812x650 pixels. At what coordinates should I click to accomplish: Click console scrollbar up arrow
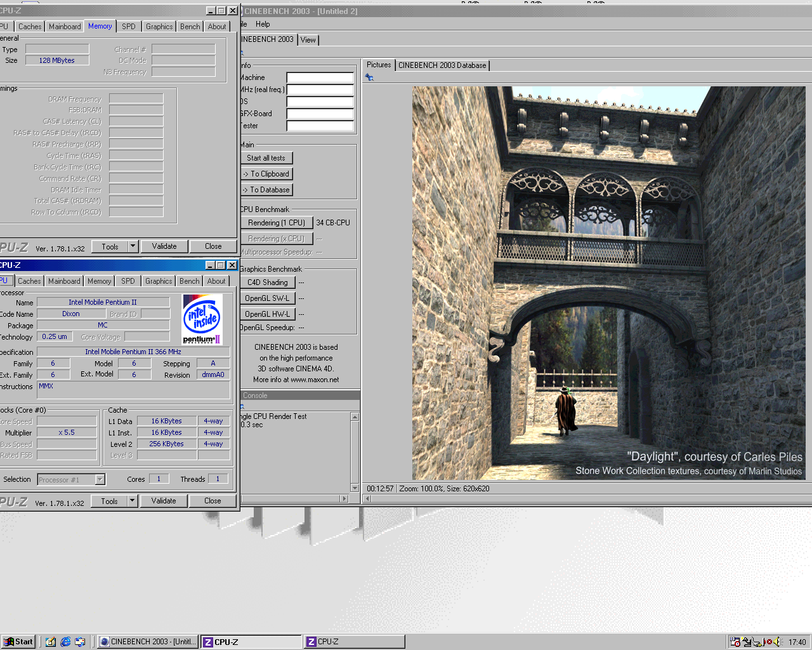[x=355, y=417]
